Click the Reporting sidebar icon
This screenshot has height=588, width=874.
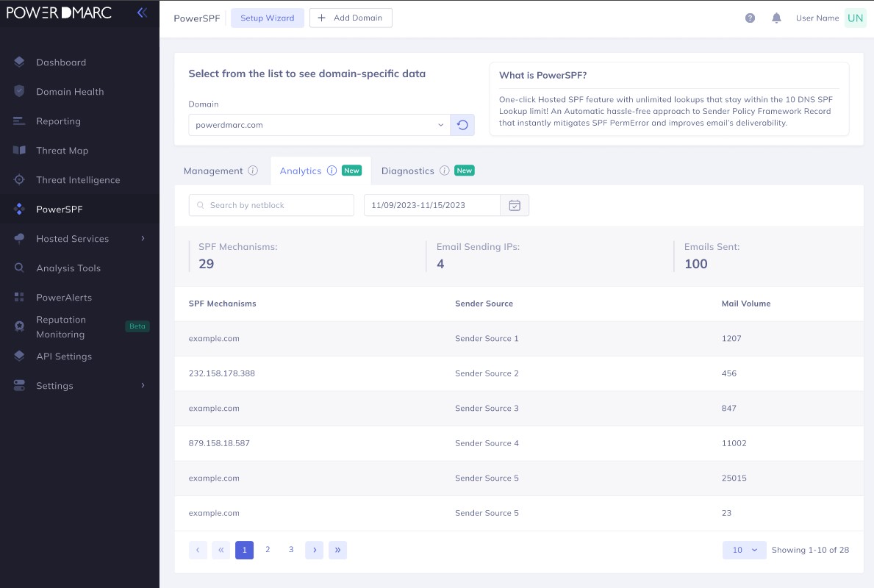19,121
